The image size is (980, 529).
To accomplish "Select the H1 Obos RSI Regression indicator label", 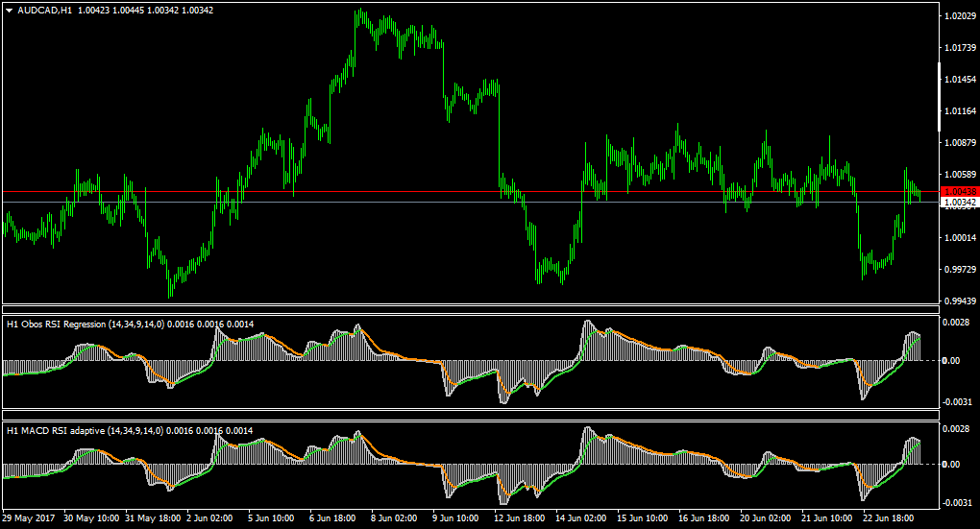I will (x=130, y=325).
